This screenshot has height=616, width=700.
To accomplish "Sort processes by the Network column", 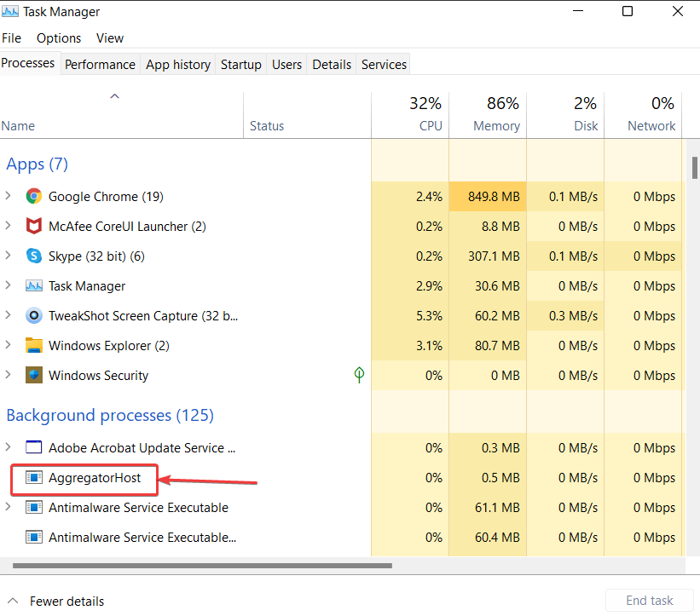I will click(x=643, y=115).
